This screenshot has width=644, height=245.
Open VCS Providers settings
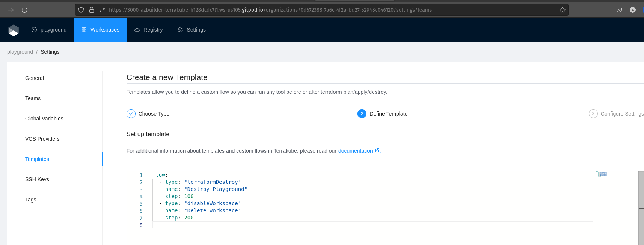click(x=42, y=139)
